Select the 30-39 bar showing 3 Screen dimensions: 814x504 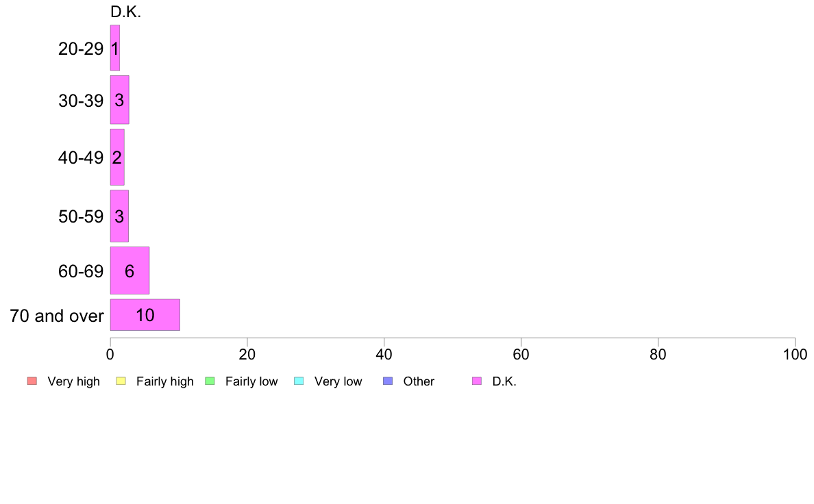(119, 100)
